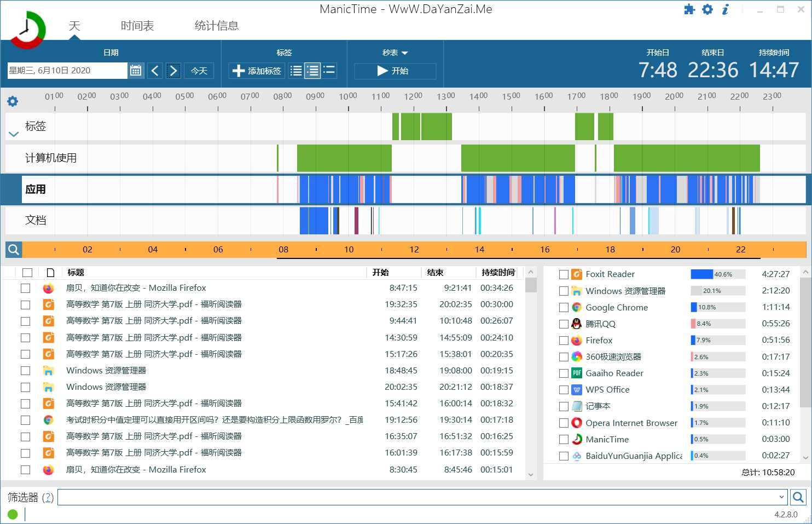Viewport: 812px width, 524px height.
Task: Sort by 开始 column header
Action: tap(381, 273)
